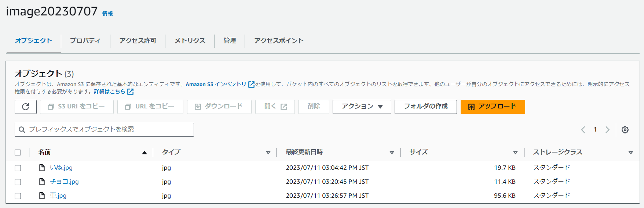
Task: Click the timestamp 2023/07/11 03:26:57 PM JST
Action: pyautogui.click(x=327, y=196)
